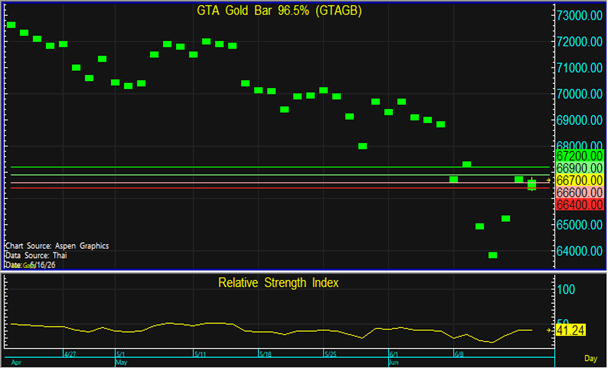This screenshot has height=369, width=608.
Task: Click the red 66400 horizontal level line
Action: pos(280,188)
